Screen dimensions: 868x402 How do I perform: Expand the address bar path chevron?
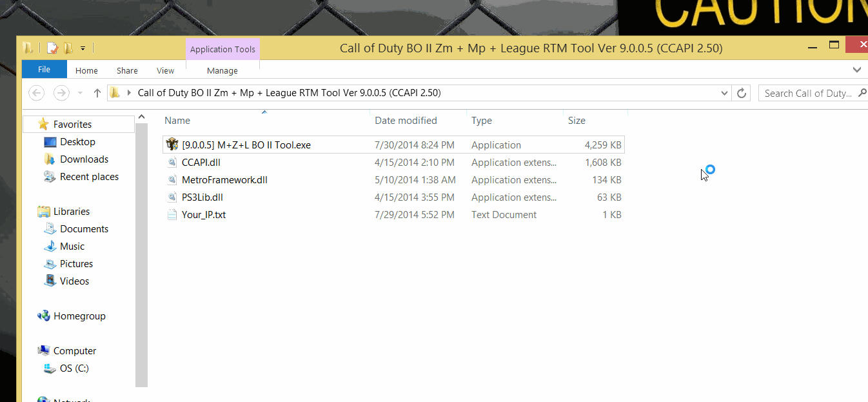[129, 93]
